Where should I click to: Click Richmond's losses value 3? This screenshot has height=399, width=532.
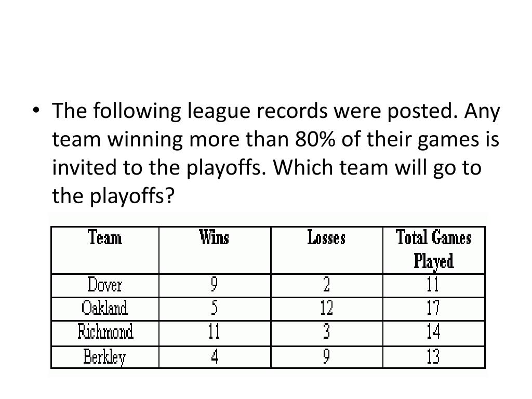tap(326, 332)
